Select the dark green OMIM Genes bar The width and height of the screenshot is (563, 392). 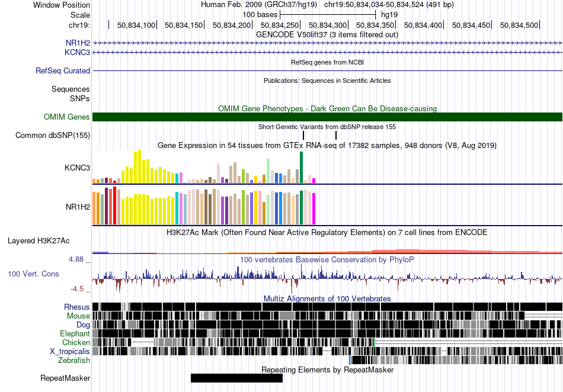pos(327,117)
